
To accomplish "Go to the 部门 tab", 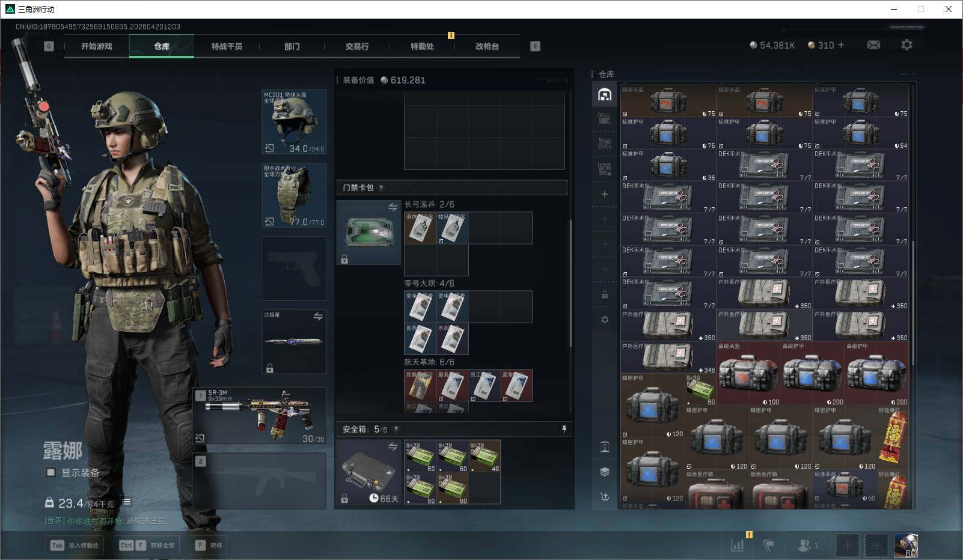I will [x=292, y=46].
